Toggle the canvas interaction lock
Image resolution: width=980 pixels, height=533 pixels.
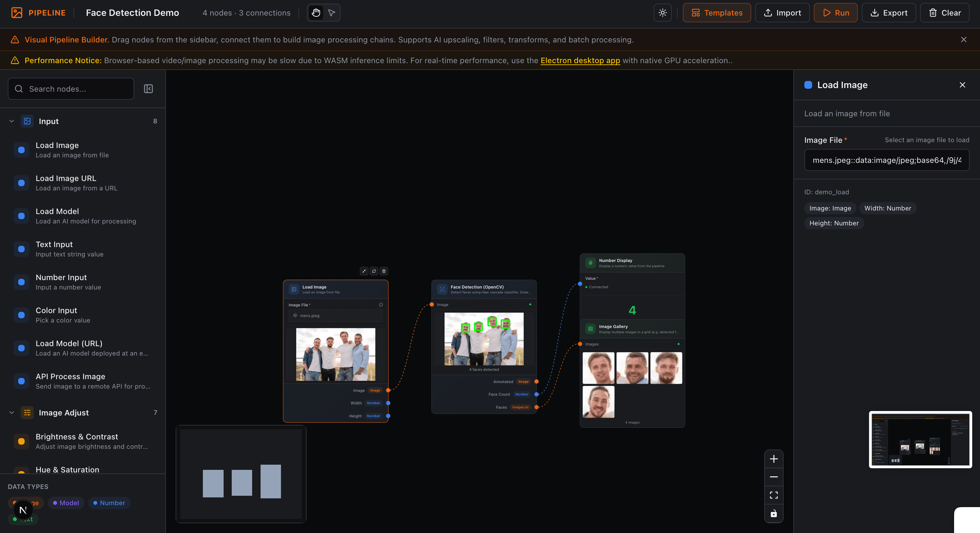click(774, 514)
